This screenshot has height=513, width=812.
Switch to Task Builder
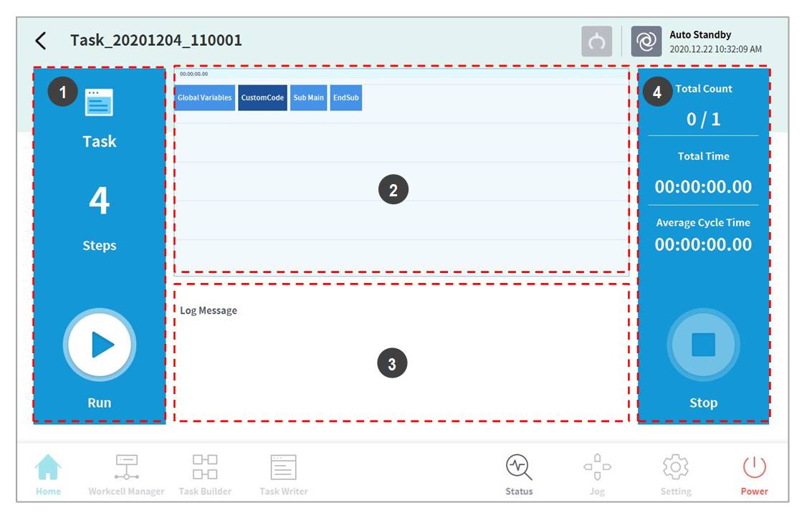205,474
